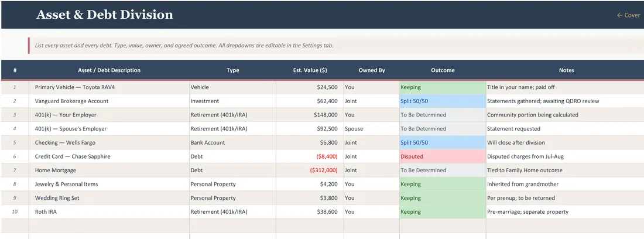Select note 'Title in your name; paid off'
Screen dimensions: 644x239
tap(565, 87)
